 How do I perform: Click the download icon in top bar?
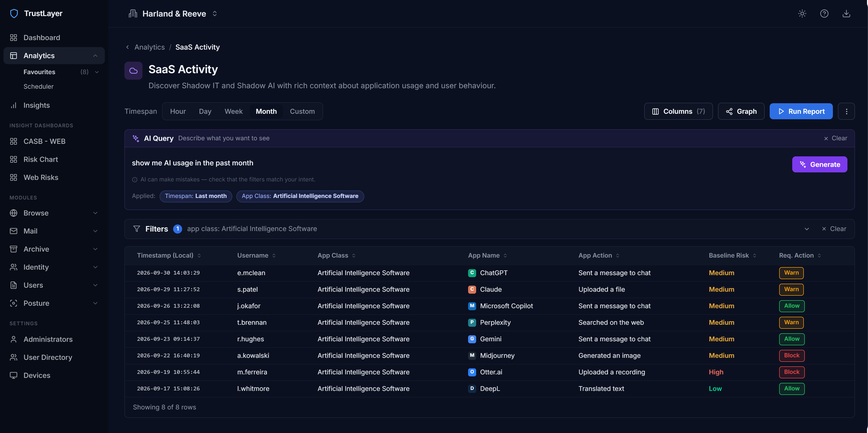[x=846, y=14]
